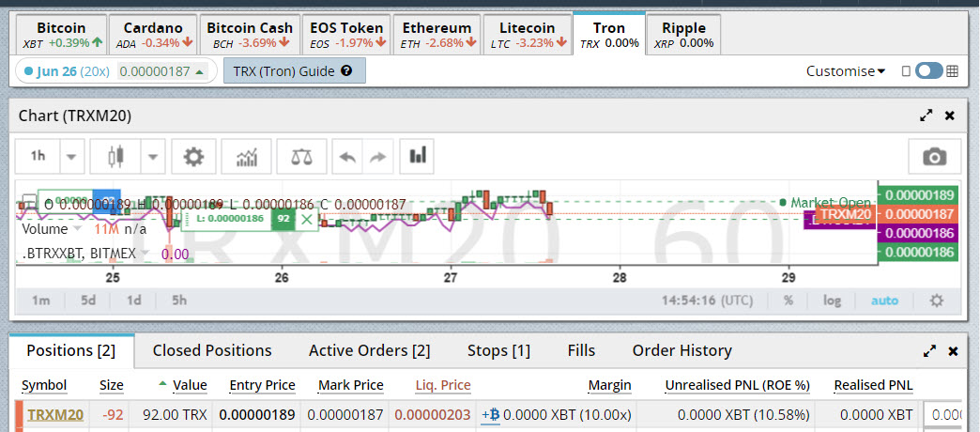Open TRX (Tron) Guide button
980x432 pixels.
point(295,71)
